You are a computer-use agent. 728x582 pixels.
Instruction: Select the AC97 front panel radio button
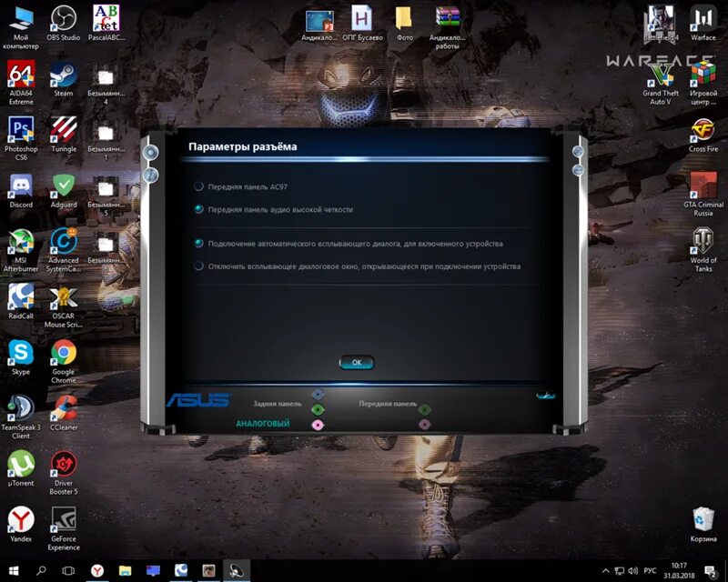(198, 186)
